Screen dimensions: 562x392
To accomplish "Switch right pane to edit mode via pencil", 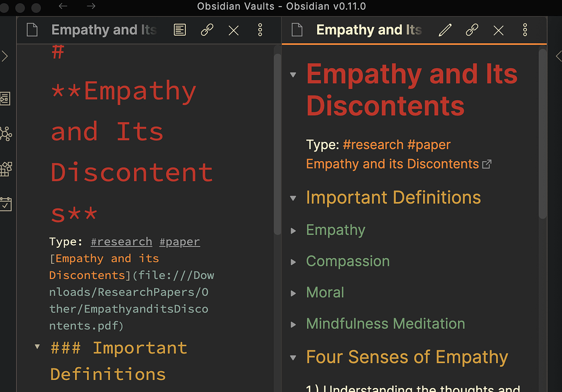I will point(445,30).
